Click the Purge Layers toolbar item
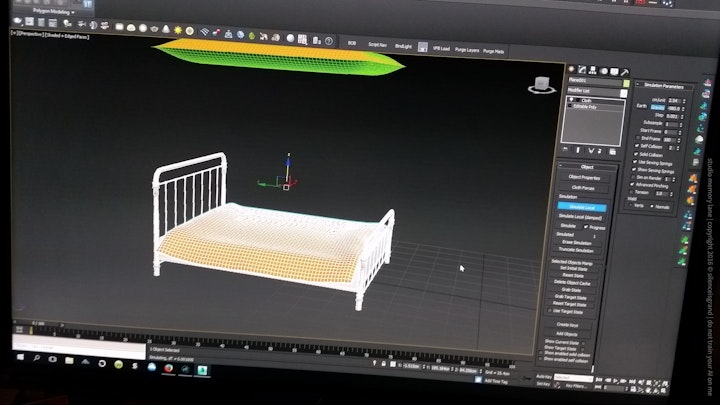 coord(467,50)
